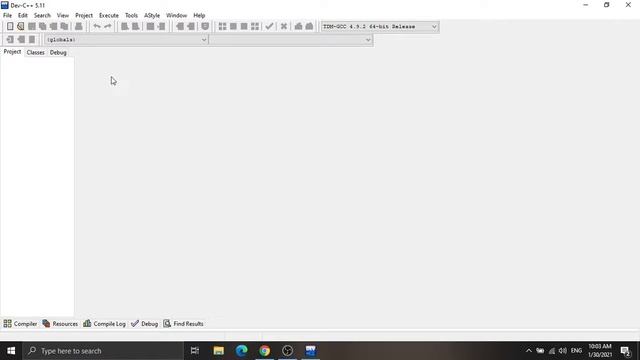Click the Compile and Run toolbar icon
The height and width of the screenshot is (360, 640).
[x=244, y=27]
